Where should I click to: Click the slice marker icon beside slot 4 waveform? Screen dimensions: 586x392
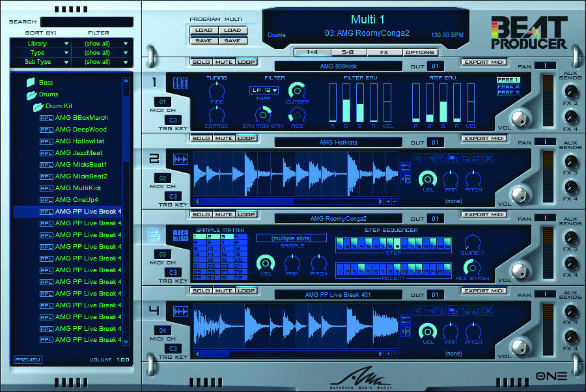(406, 331)
